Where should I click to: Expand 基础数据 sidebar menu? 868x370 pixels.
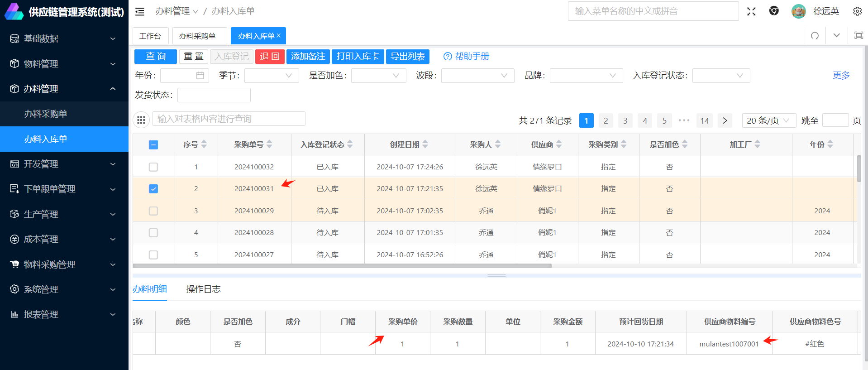(64, 38)
